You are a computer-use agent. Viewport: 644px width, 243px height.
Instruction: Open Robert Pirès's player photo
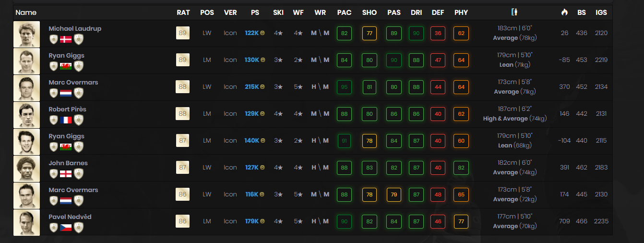26,115
